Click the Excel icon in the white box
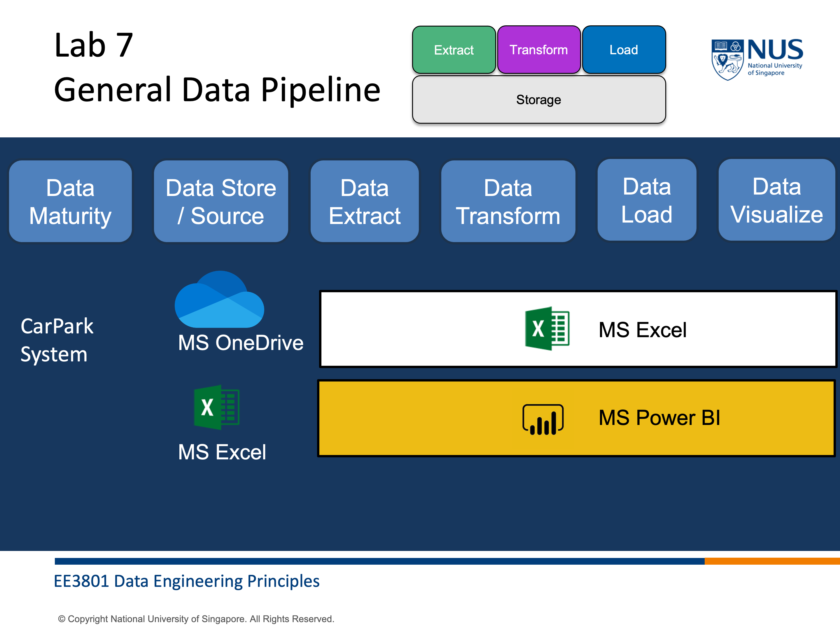This screenshot has height=630, width=840. pos(547,328)
